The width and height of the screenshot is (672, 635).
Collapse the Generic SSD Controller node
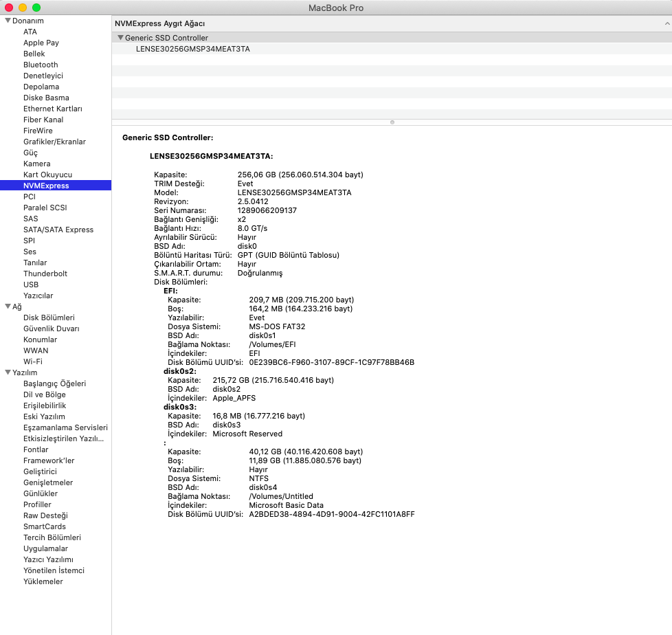121,38
